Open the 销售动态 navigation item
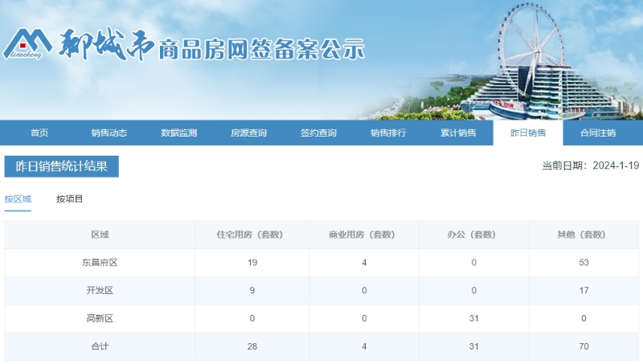Screen dimensions: 643x364 (x=109, y=133)
